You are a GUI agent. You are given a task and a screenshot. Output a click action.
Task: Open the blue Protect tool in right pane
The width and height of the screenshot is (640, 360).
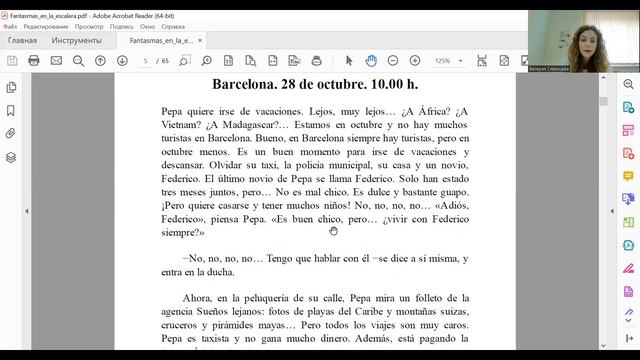coord(628,245)
